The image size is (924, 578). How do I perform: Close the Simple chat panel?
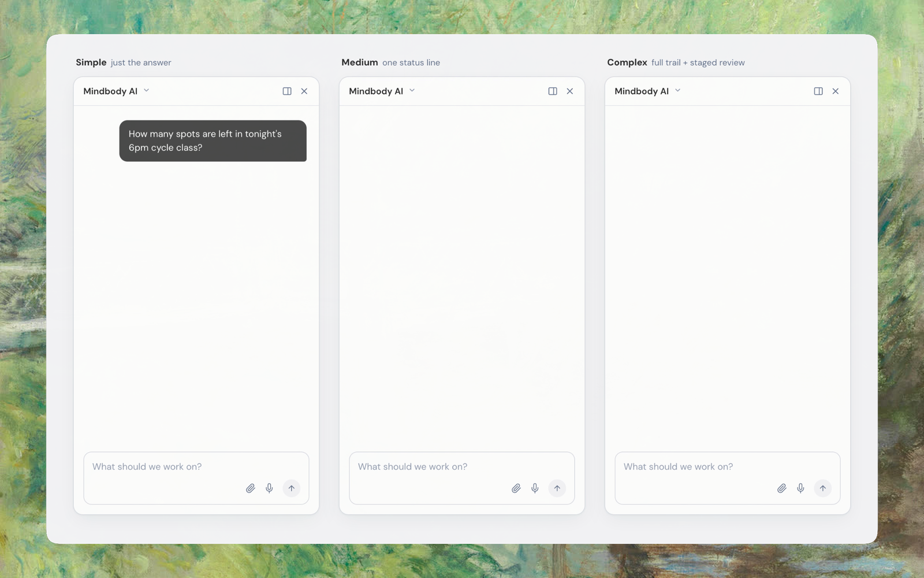[304, 91]
